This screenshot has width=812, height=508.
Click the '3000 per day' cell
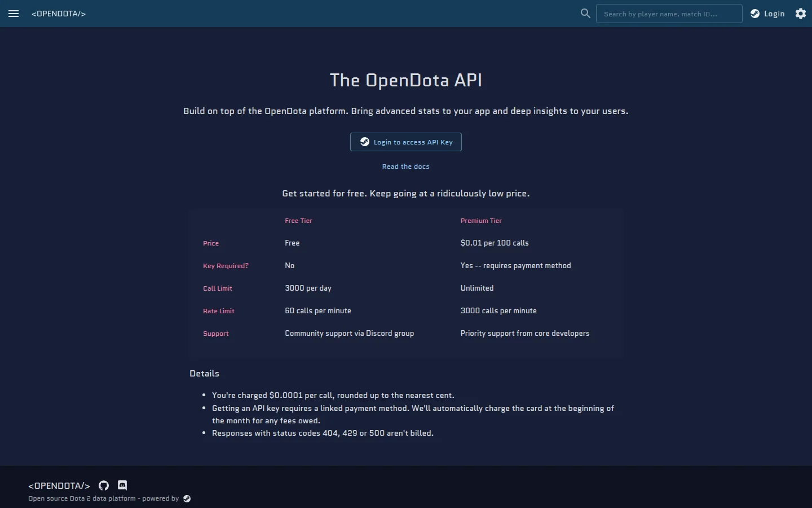tap(308, 288)
